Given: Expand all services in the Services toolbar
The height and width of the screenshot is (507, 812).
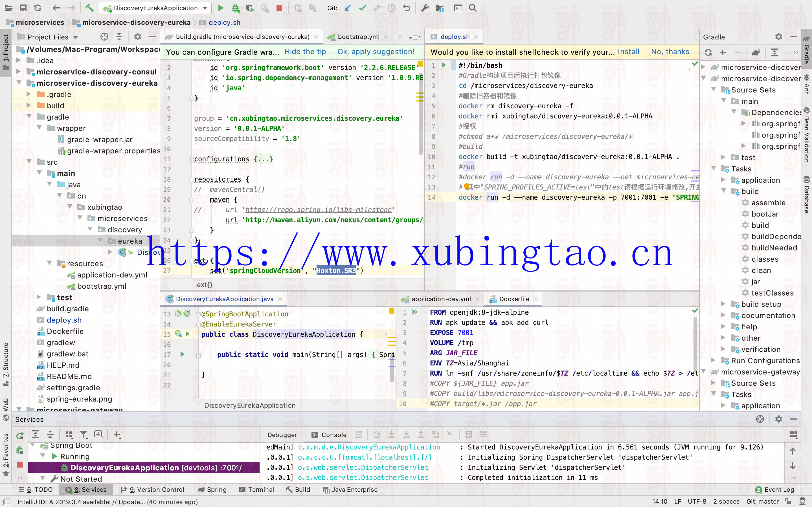Looking at the screenshot, I should coord(36,435).
